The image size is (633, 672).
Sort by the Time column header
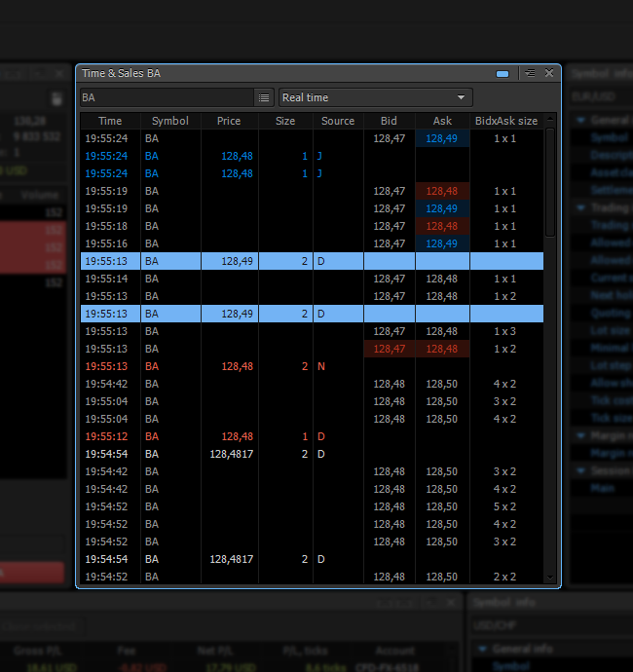click(x=110, y=121)
